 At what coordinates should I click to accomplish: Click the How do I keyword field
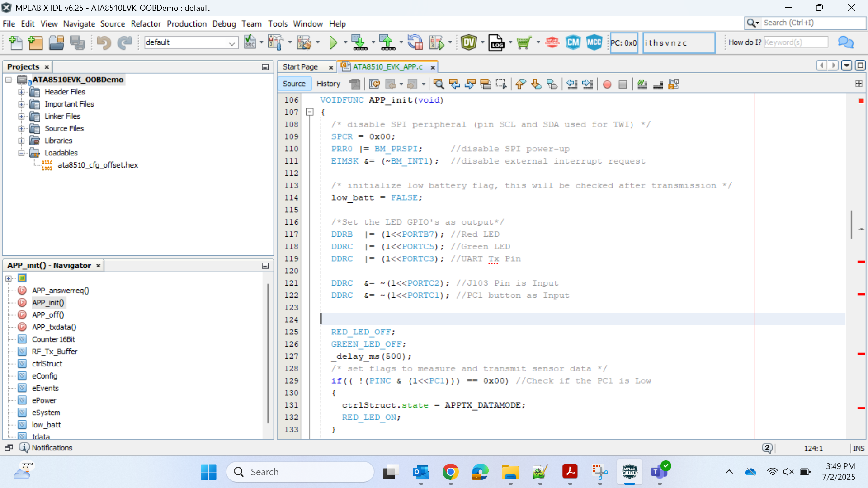pos(796,42)
